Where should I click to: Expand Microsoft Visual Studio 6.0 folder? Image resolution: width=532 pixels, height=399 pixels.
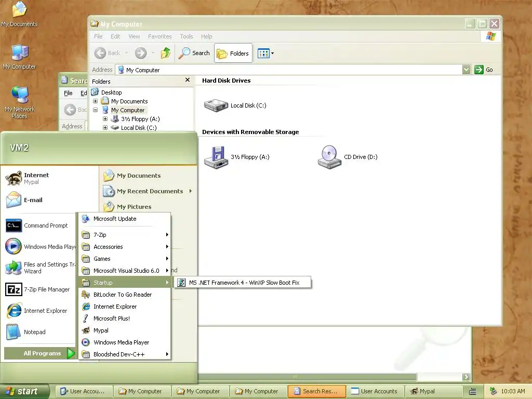tap(125, 270)
